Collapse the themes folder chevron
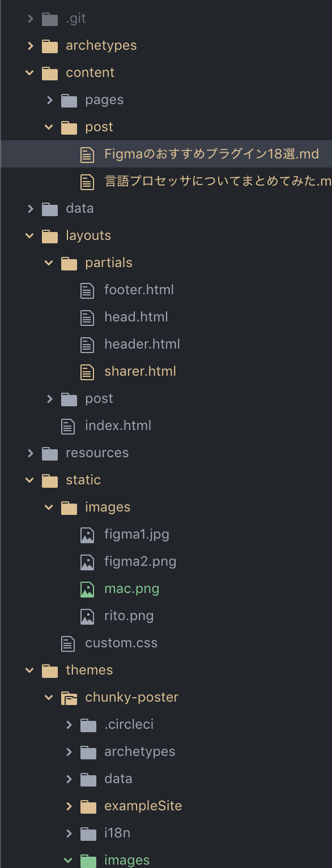This screenshot has width=332, height=868. (x=30, y=671)
